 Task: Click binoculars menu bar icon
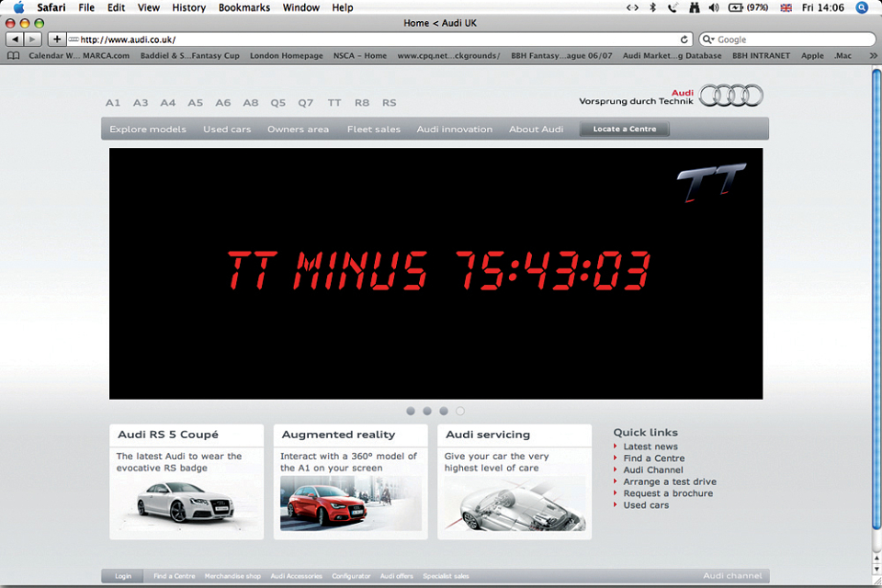pos(695,7)
